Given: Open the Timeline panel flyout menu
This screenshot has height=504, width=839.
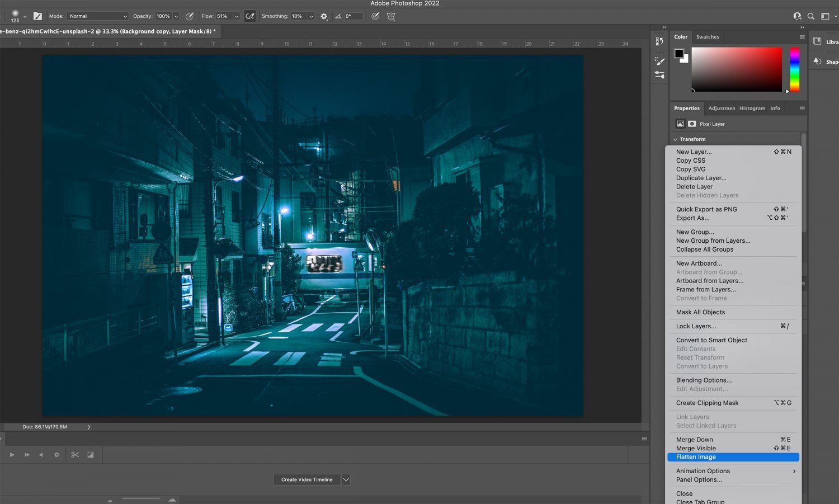Looking at the screenshot, I should 644,439.
